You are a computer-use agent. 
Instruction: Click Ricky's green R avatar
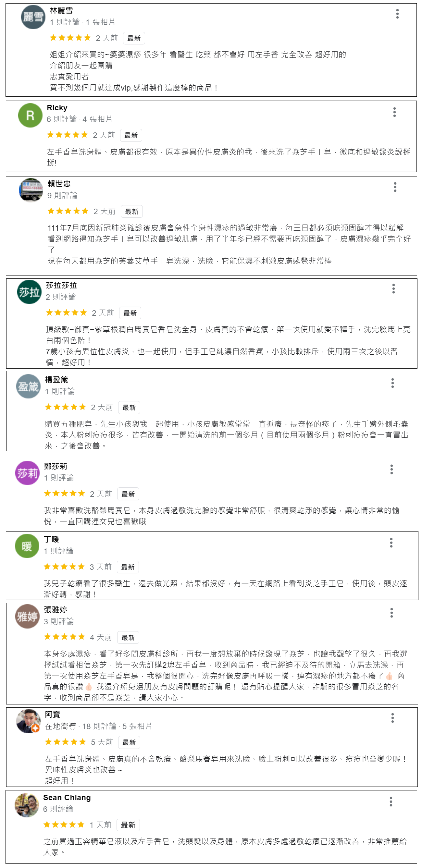click(30, 115)
